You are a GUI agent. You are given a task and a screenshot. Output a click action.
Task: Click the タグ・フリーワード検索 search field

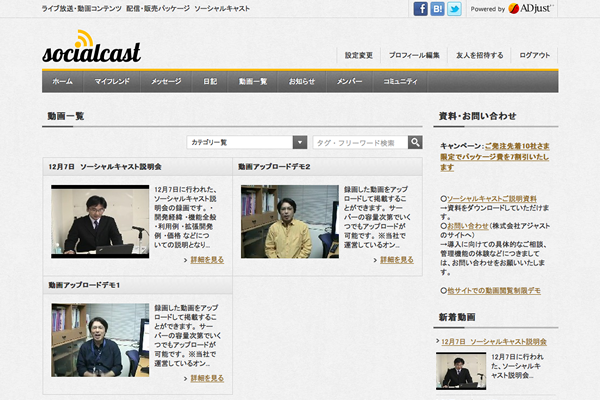tap(361, 142)
